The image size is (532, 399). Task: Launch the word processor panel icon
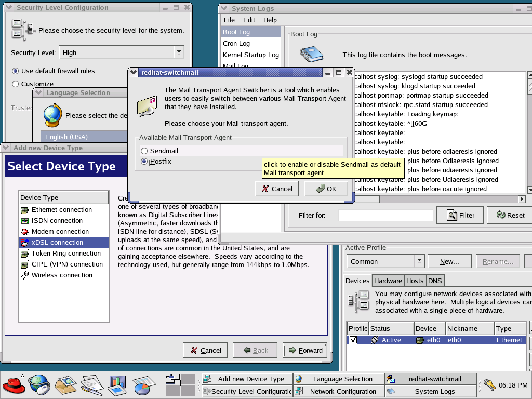coord(91,385)
